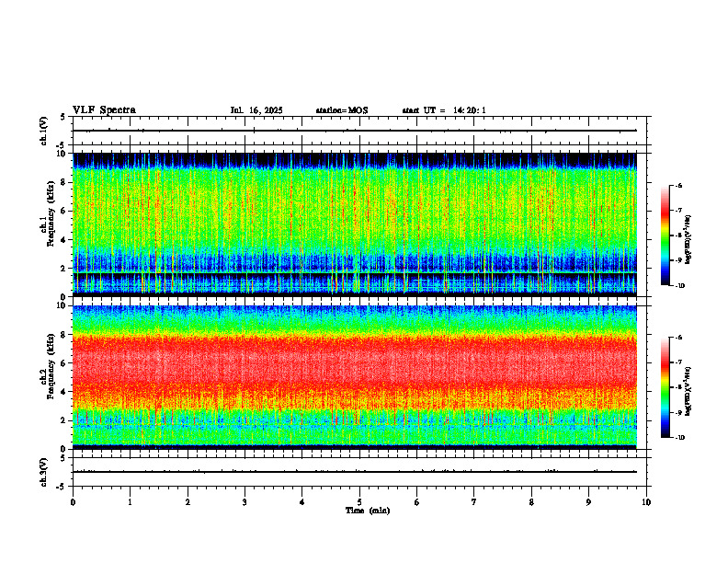Click the "-10" label on ch.2 color bar
Screen dimensions: 728x563
679,438
